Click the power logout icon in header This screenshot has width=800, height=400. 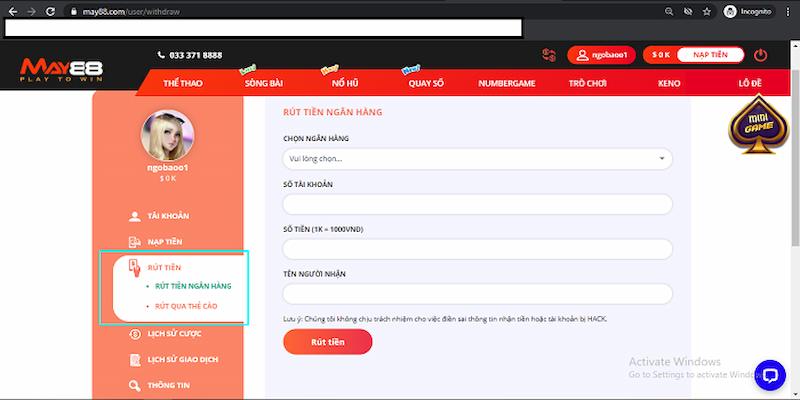point(760,55)
